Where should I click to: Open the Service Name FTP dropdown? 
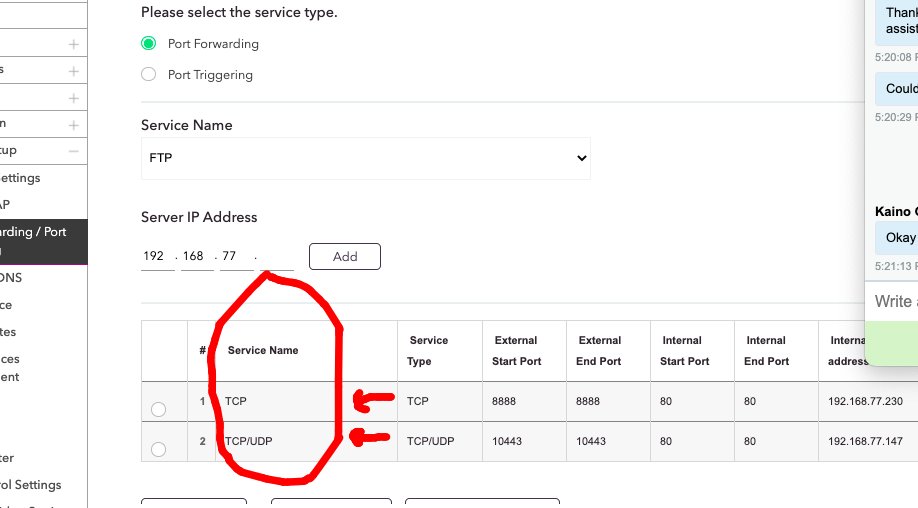pos(366,158)
